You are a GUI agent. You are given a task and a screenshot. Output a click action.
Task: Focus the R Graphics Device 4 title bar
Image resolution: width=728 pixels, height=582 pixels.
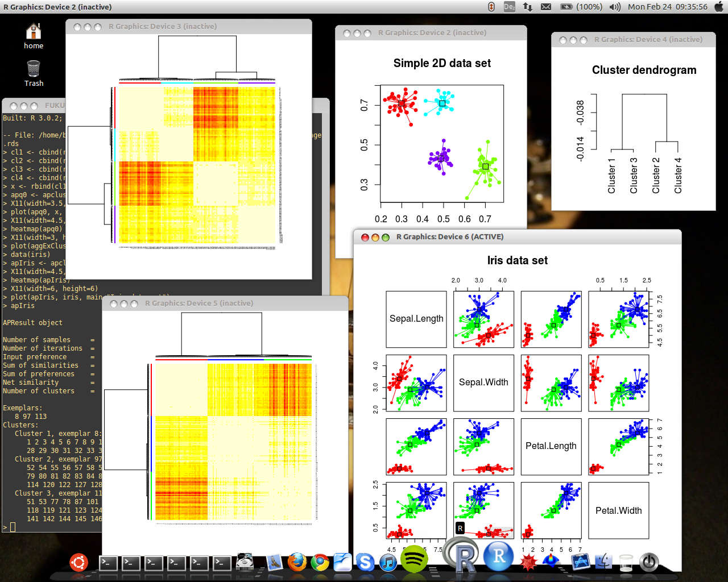click(648, 40)
